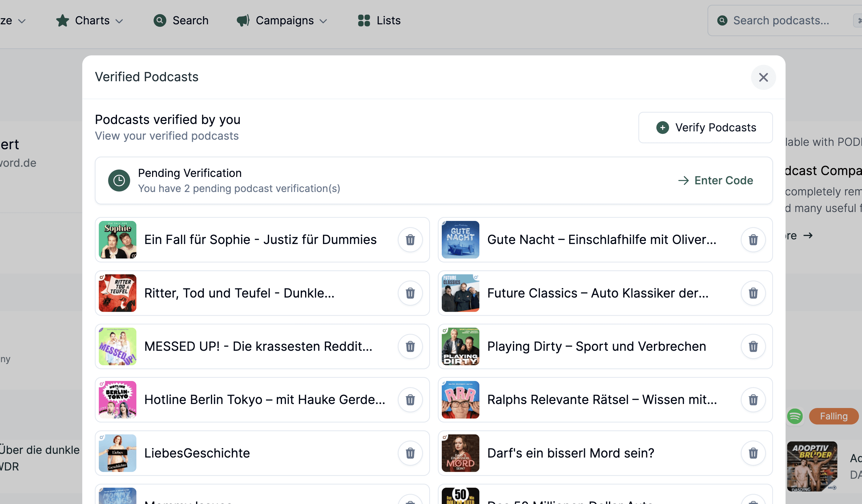Screen dimensions: 862x504
Task: Open the Campaigns menu
Action: (282, 21)
